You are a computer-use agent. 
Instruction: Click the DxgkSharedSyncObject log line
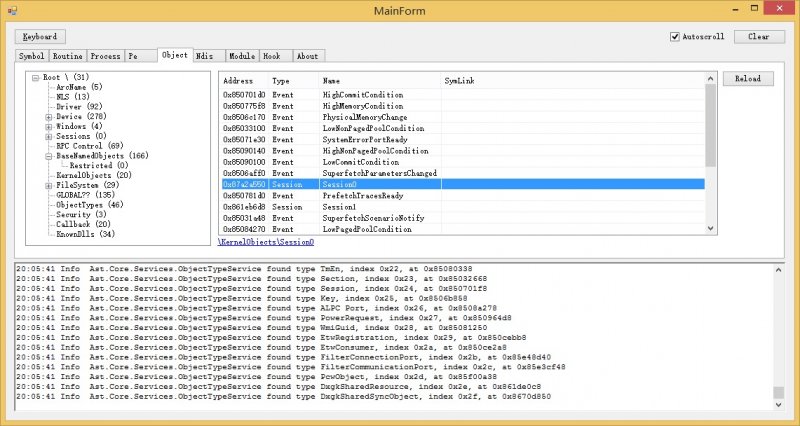point(283,396)
